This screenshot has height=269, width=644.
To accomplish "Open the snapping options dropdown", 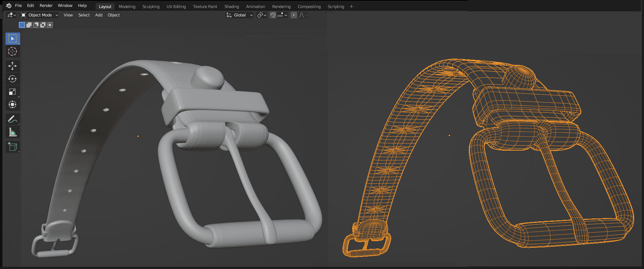I will tap(282, 15).
